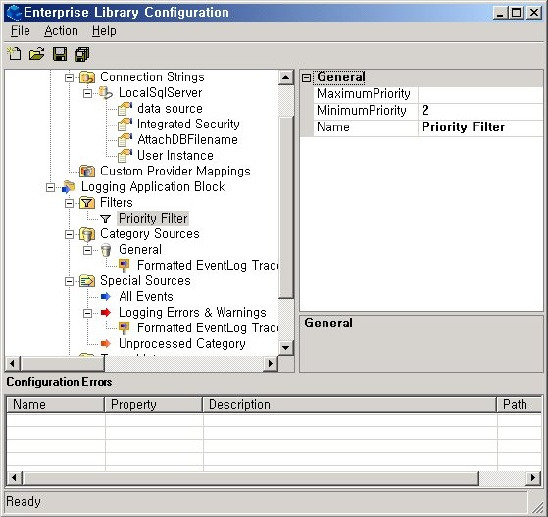
Task: Click the blue All Events arrow icon
Action: 106,297
